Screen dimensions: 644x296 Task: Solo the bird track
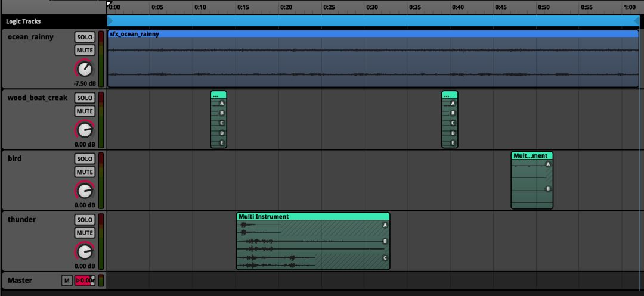pyautogui.click(x=85, y=158)
